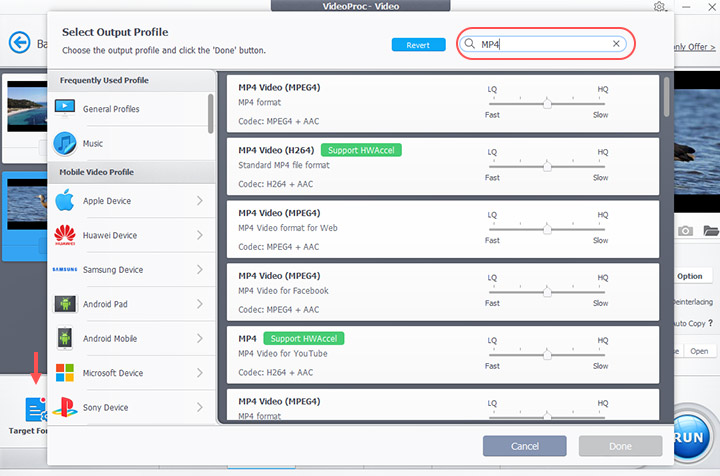Screen dimensions: 720x476
Task: Click the MP4 search input field
Action: [x=544, y=44]
